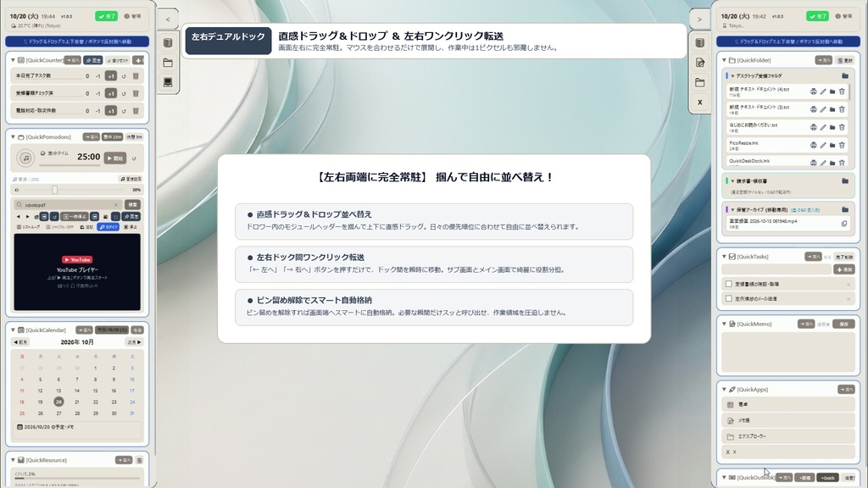Image resolution: width=868 pixels, height=488 pixels.
Task: Click the 更新 button in QuickFolder
Action: pos(845,60)
